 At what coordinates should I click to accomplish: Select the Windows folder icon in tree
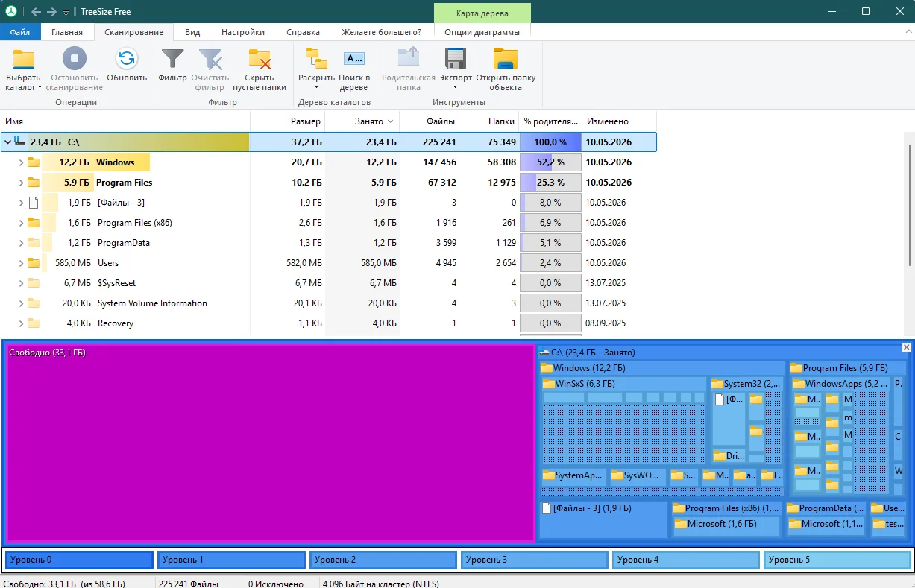click(x=34, y=162)
